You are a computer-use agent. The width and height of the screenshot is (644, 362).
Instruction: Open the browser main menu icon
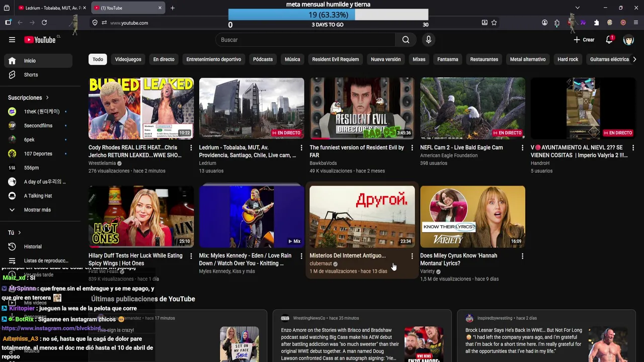(x=636, y=23)
